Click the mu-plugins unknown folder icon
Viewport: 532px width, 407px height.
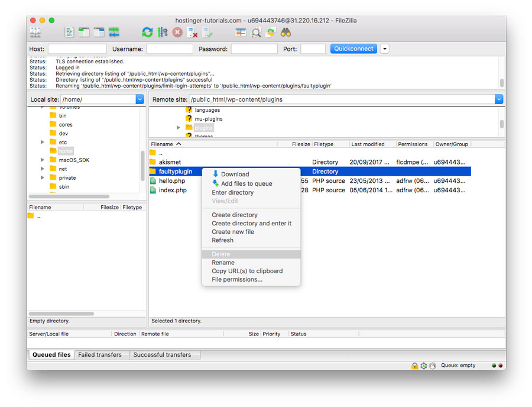189,118
